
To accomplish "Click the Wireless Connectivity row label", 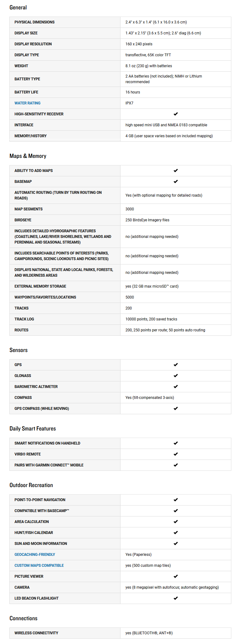I will coord(36,633).
